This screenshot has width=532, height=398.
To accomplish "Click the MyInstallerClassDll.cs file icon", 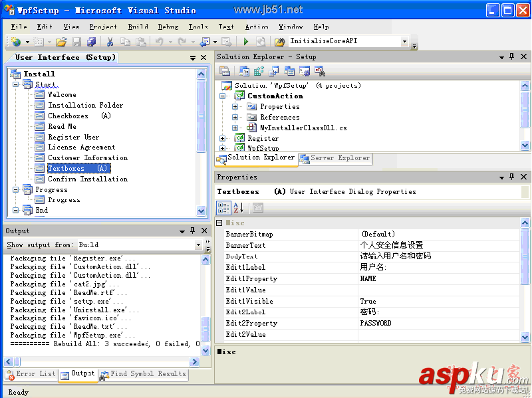I will [x=251, y=128].
